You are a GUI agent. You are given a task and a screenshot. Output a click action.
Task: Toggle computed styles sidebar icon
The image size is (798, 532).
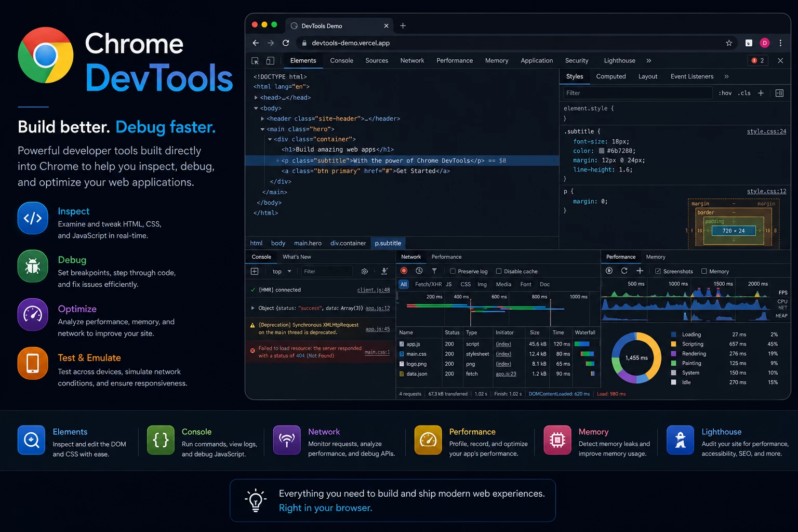[779, 93]
